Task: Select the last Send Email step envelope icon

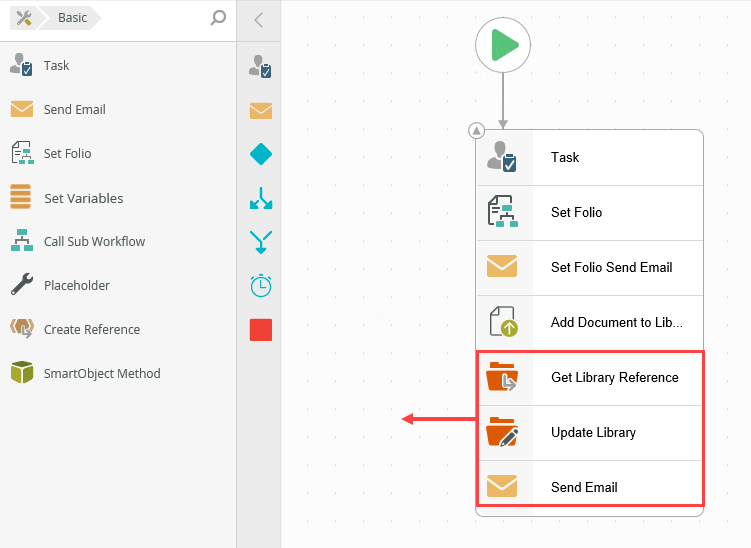Action: click(x=502, y=486)
